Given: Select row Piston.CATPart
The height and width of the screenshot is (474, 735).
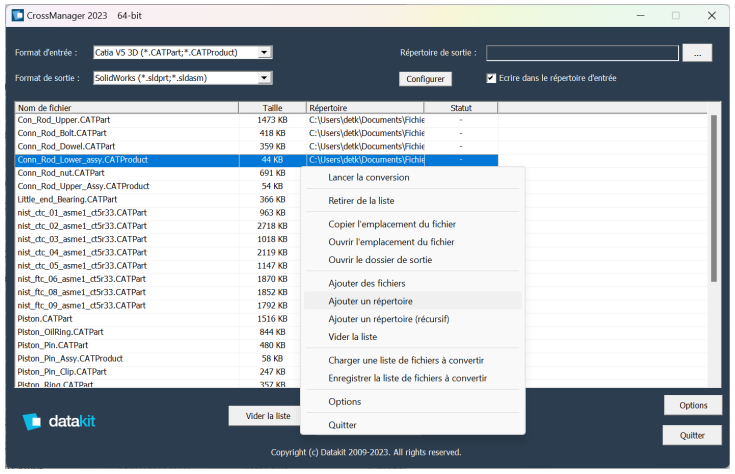Looking at the screenshot, I should tap(158, 319).
